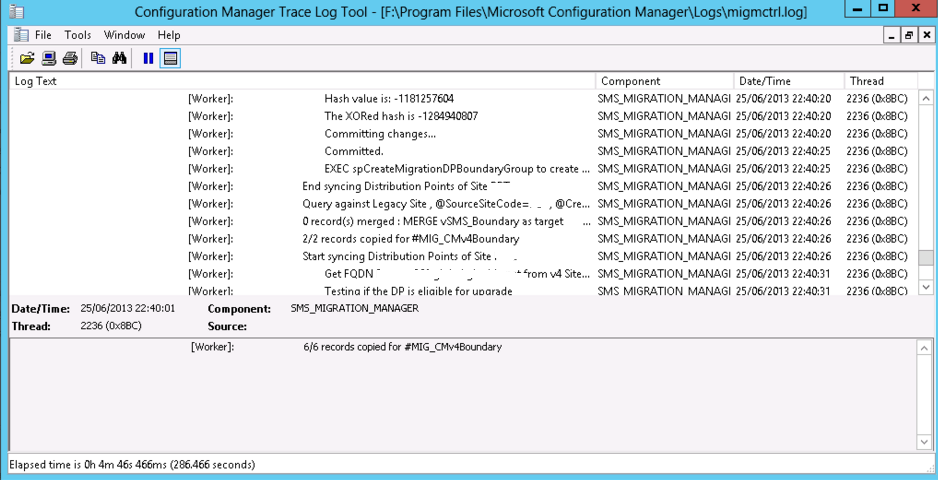Open the Window menu
This screenshot has width=938, height=480.
pyautogui.click(x=124, y=35)
